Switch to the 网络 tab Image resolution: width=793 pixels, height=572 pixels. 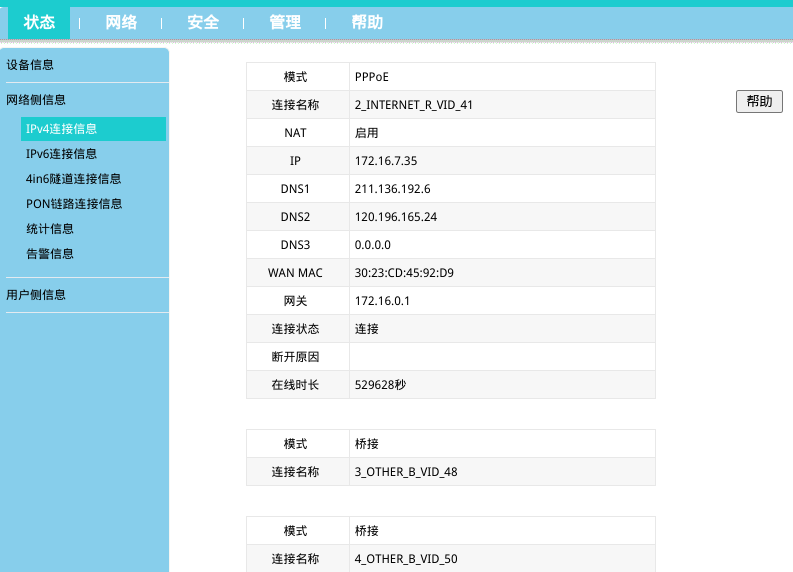click(x=121, y=22)
